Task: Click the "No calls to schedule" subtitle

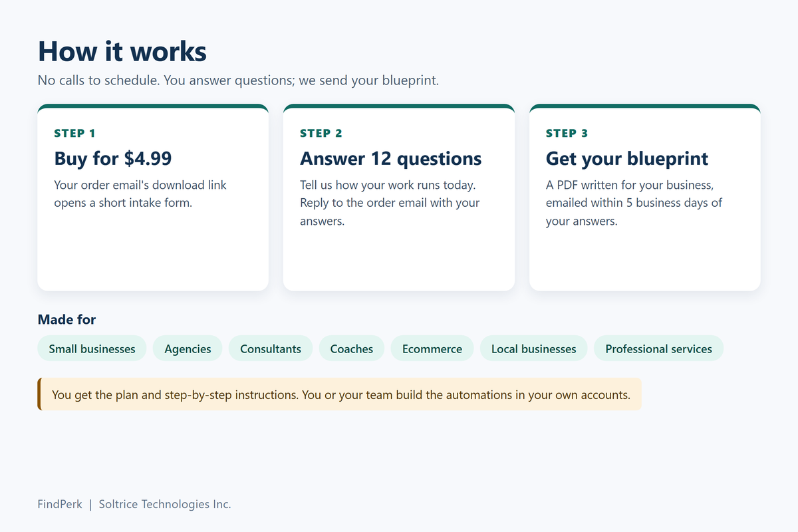Action: pos(238,80)
